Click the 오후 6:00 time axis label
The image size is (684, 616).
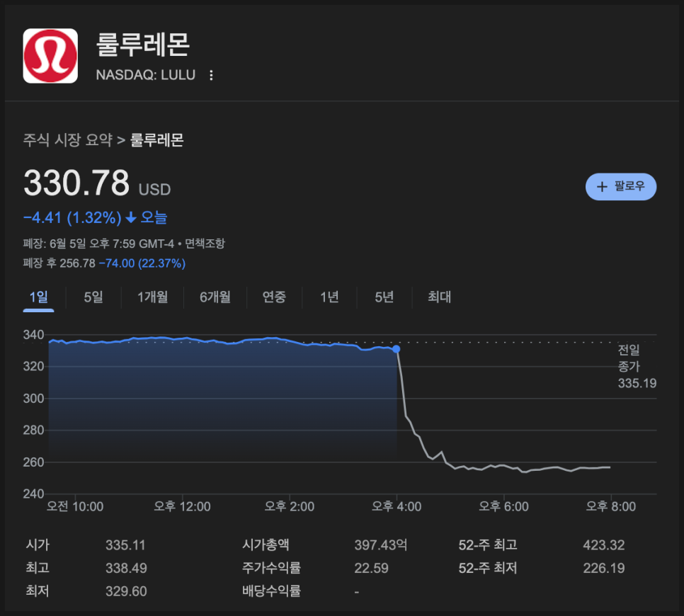pyautogui.click(x=504, y=506)
